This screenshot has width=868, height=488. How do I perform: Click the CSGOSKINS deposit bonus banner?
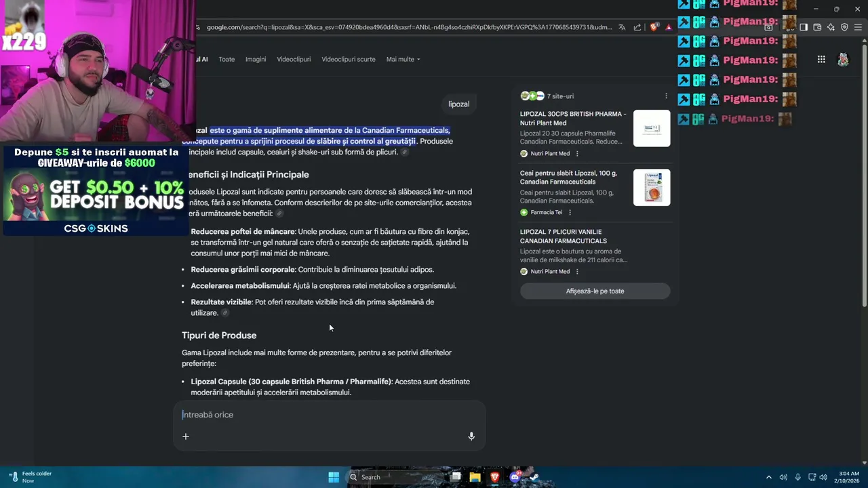pyautogui.click(x=96, y=190)
